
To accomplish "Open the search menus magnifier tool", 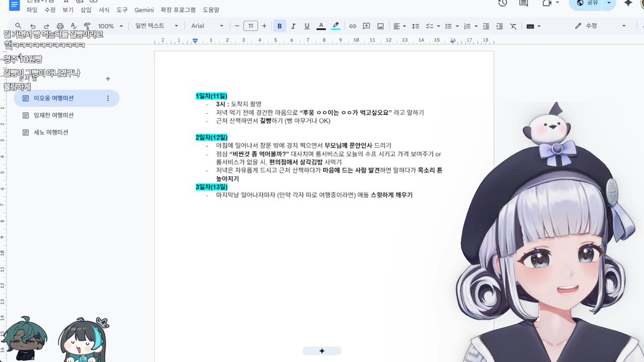I will [x=18, y=26].
